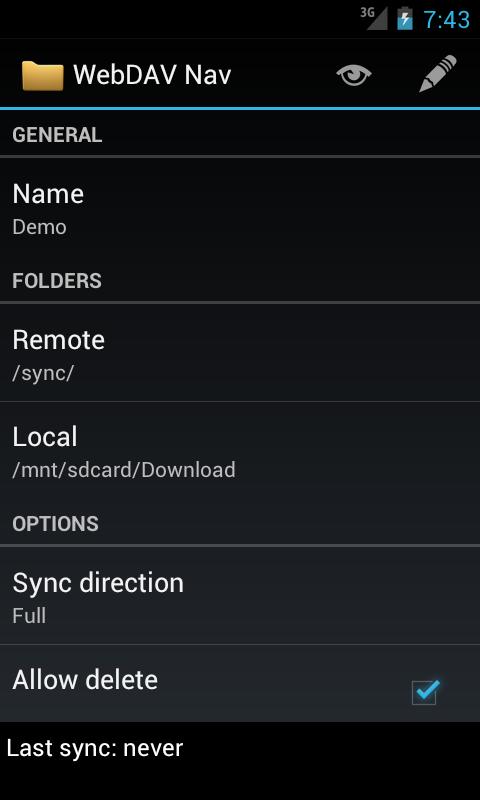This screenshot has height=800, width=480.
Task: Tap the pencil edit icon
Action: (437, 74)
